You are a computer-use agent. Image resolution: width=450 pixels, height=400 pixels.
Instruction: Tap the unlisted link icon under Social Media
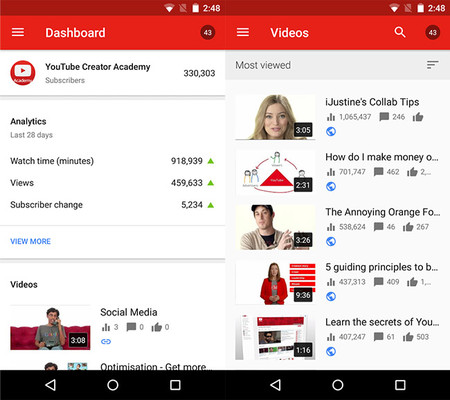coord(106,341)
